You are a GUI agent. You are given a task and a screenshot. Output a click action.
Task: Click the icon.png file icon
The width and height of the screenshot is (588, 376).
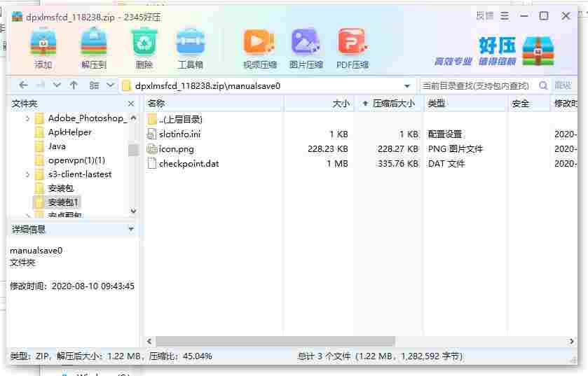click(x=151, y=149)
